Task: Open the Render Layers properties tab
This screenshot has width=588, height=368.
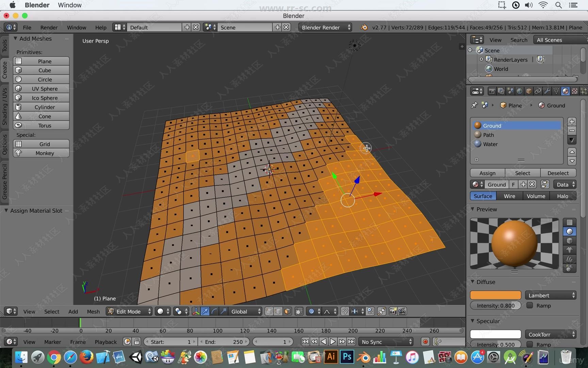Action: (501, 91)
